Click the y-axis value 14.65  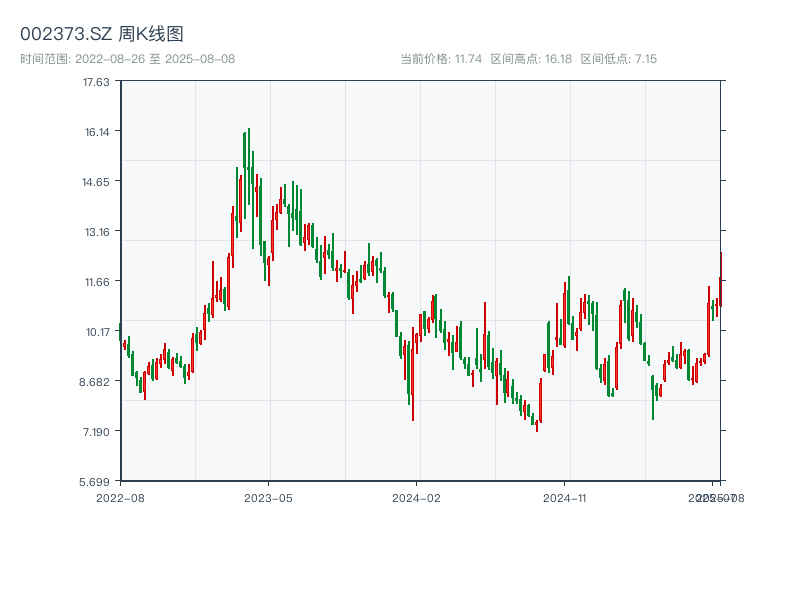pos(96,182)
